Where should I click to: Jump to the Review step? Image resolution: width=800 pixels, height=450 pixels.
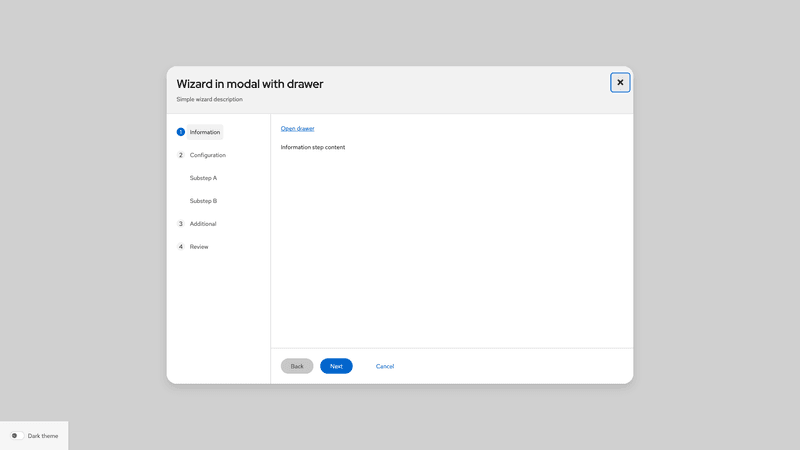coord(199,247)
